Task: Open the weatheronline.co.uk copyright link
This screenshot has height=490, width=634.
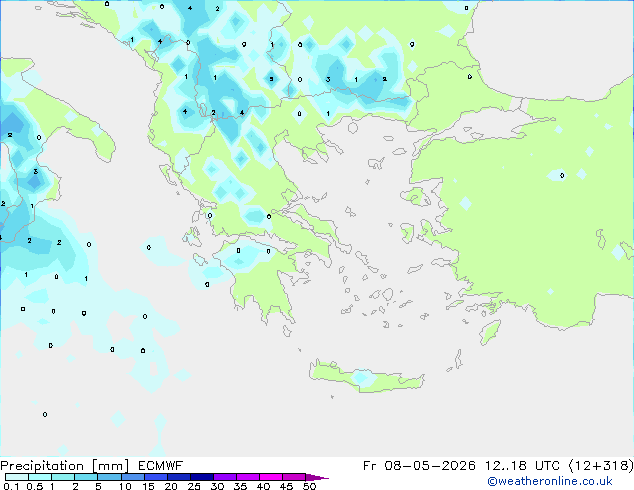Action: (550, 481)
